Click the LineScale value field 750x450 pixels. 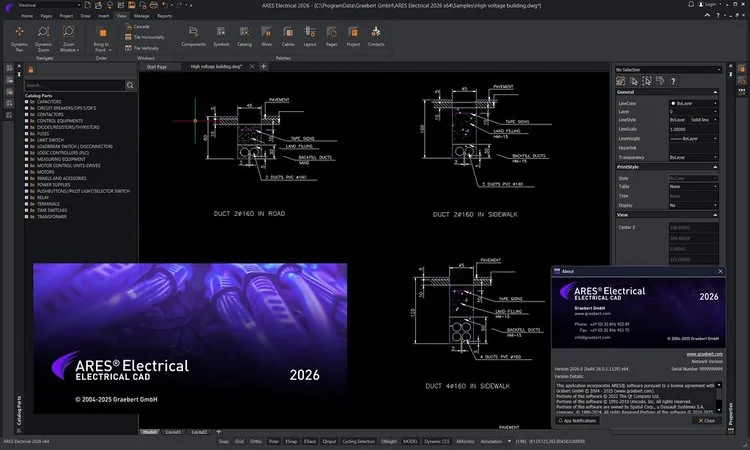tap(693, 129)
